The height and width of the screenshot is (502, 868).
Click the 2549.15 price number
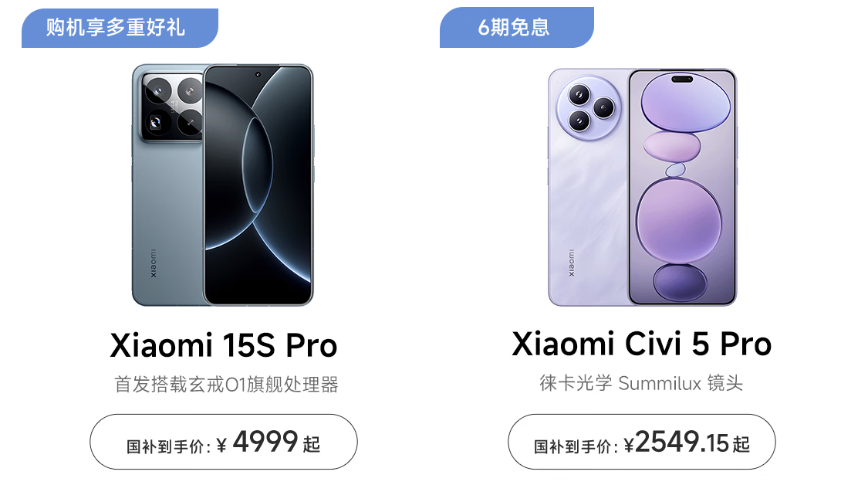681,443
